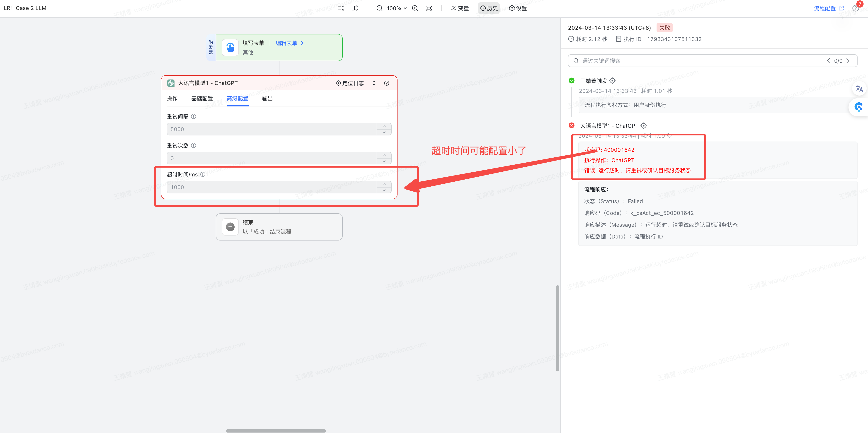
Task: Locate 大语言模型1 - ChatGPT via target icon
Action: (644, 126)
